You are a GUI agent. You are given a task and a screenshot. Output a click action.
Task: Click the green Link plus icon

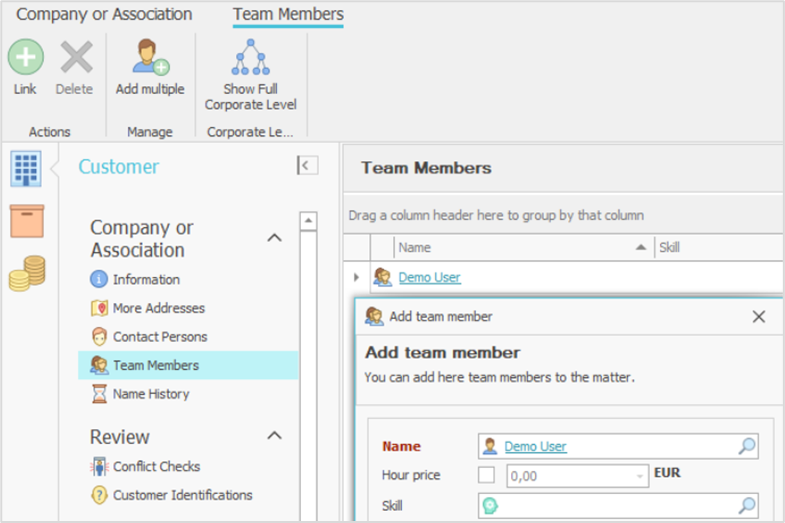26,57
